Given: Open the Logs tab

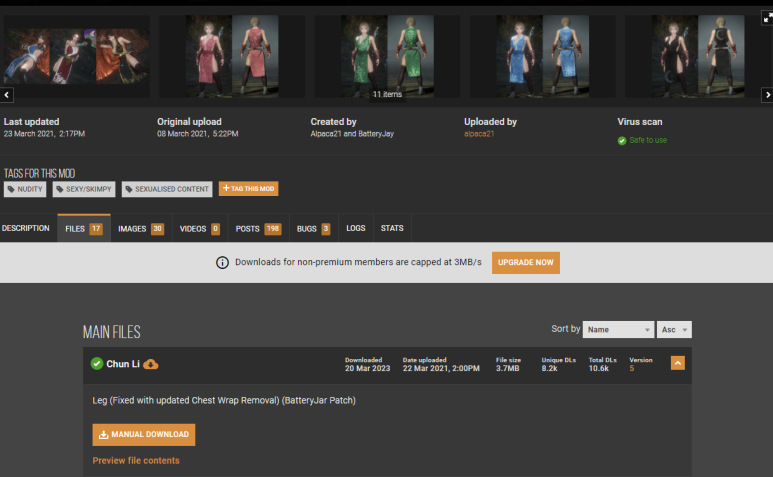Looking at the screenshot, I should 355,228.
